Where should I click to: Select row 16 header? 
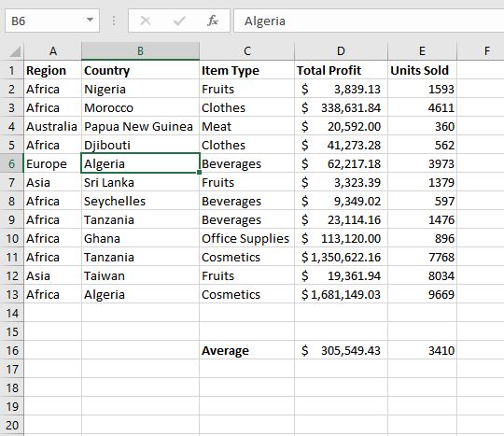[12, 350]
